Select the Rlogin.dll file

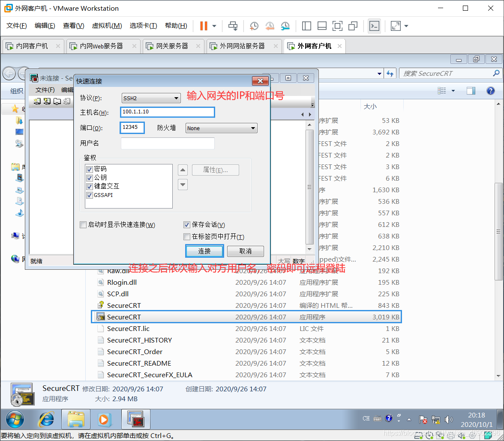pyautogui.click(x=122, y=282)
